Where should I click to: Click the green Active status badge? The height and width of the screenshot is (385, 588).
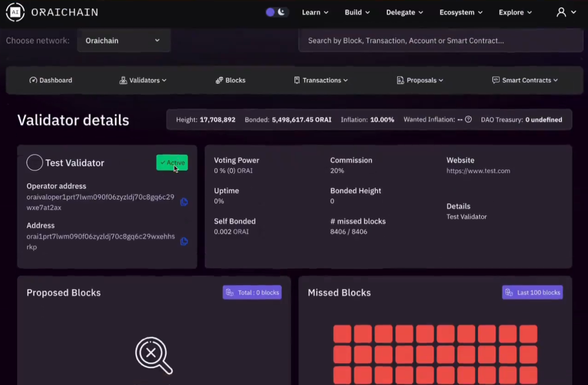tap(172, 163)
